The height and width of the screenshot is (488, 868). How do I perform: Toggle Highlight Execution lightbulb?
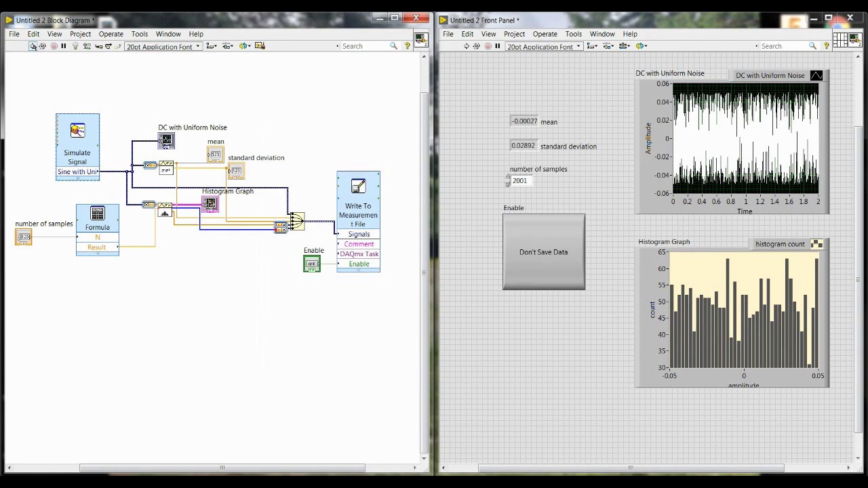click(x=75, y=46)
